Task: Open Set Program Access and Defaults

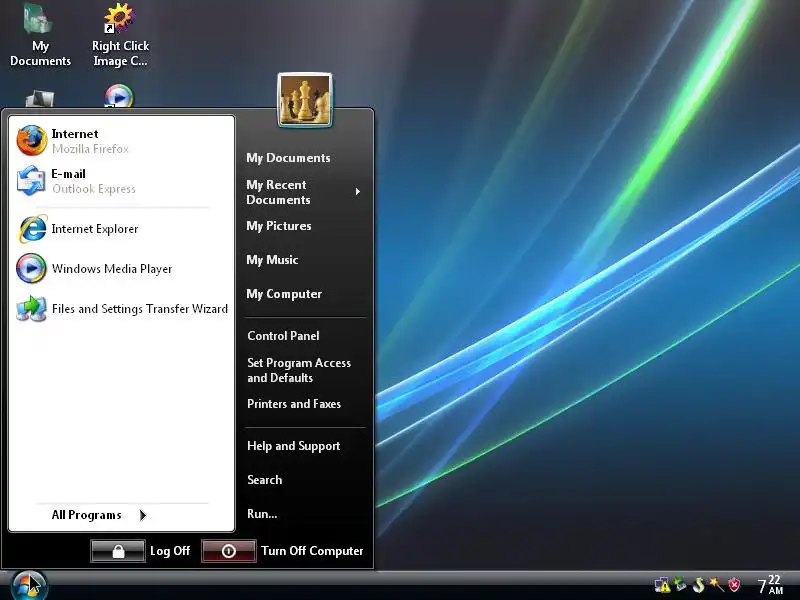Action: (299, 370)
